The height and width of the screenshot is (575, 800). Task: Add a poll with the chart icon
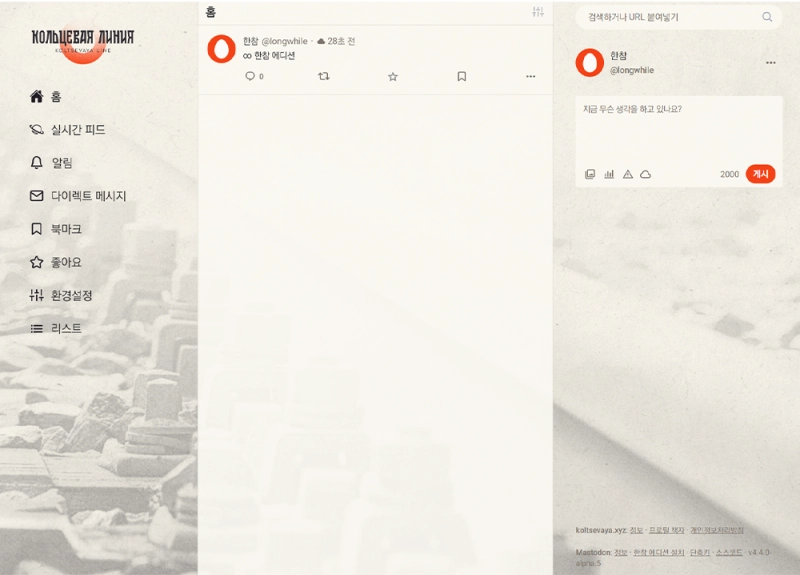point(609,174)
